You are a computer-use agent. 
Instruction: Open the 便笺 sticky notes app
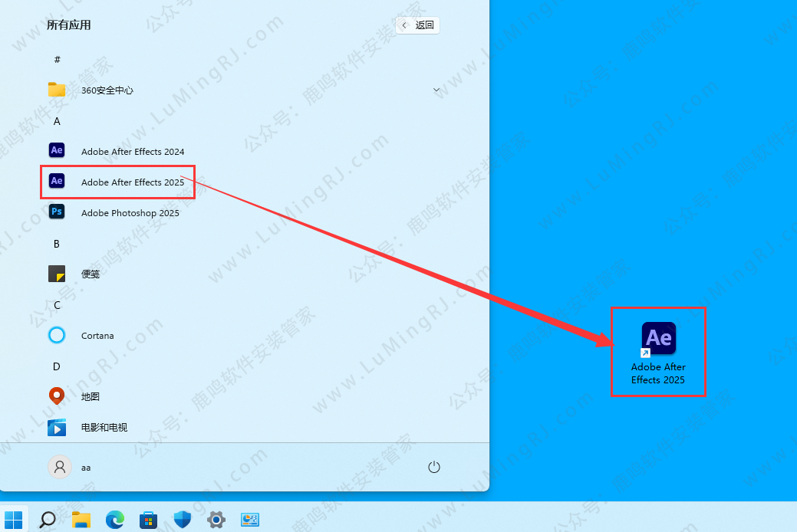click(x=91, y=274)
